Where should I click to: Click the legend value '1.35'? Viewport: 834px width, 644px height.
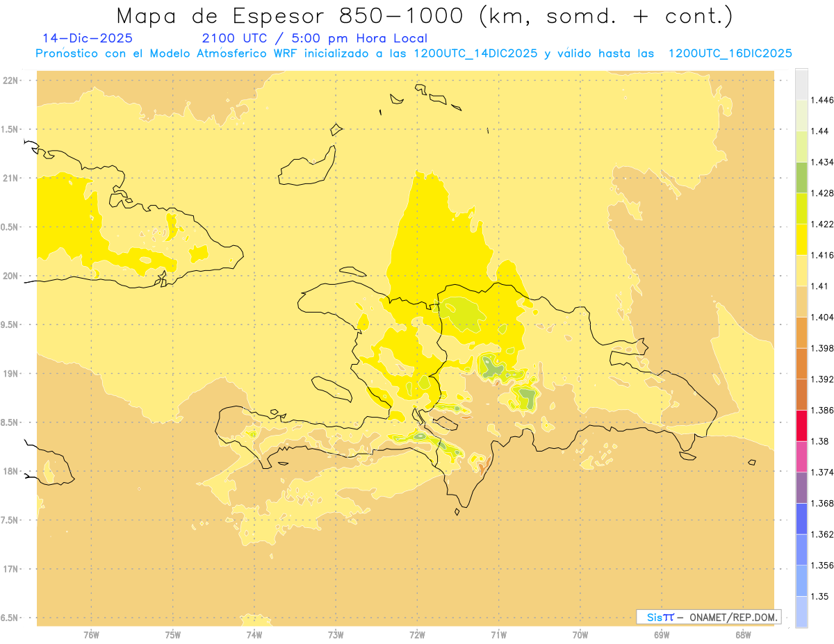[x=821, y=596]
